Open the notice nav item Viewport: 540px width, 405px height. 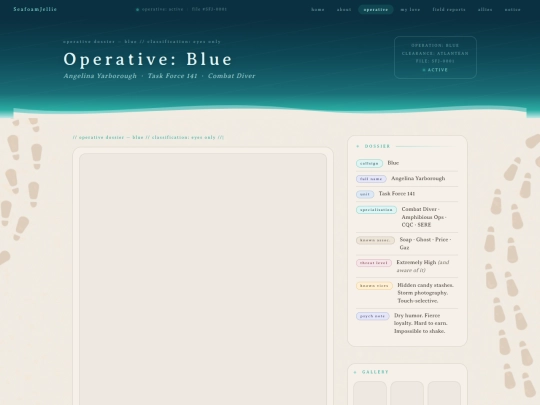512,10
